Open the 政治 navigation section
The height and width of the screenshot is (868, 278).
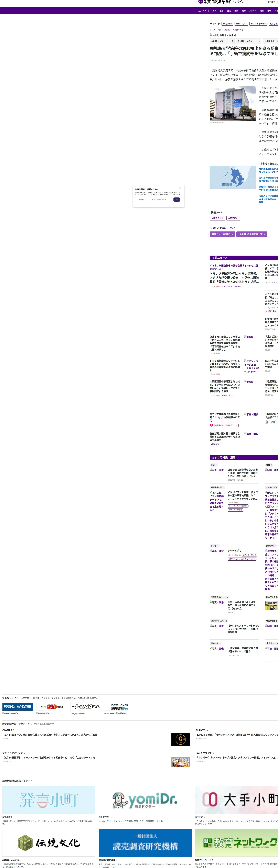click(236, 11)
